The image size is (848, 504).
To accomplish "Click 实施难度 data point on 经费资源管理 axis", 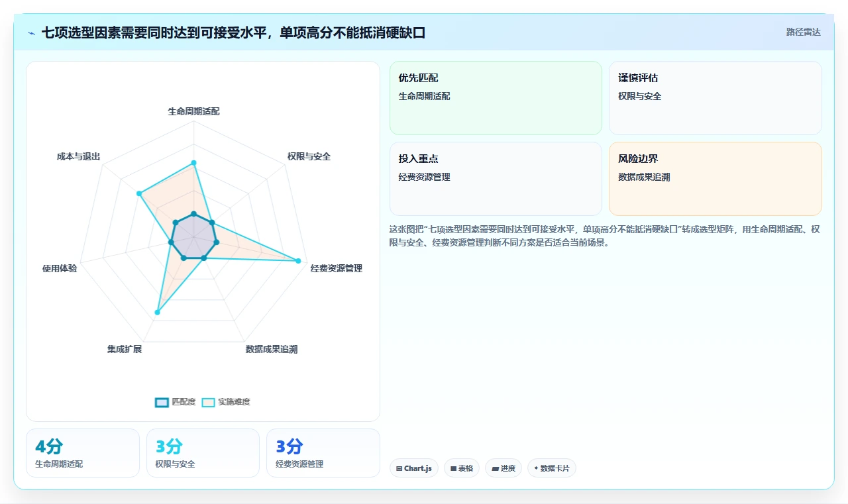I will pyautogui.click(x=298, y=260).
